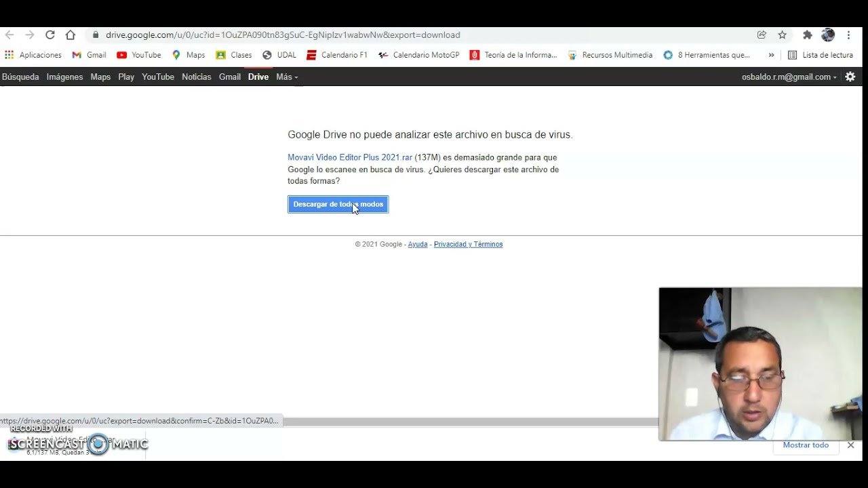Open the Aplicaciones apps grid bookmark
This screenshot has height=488, width=868.
(x=33, y=55)
